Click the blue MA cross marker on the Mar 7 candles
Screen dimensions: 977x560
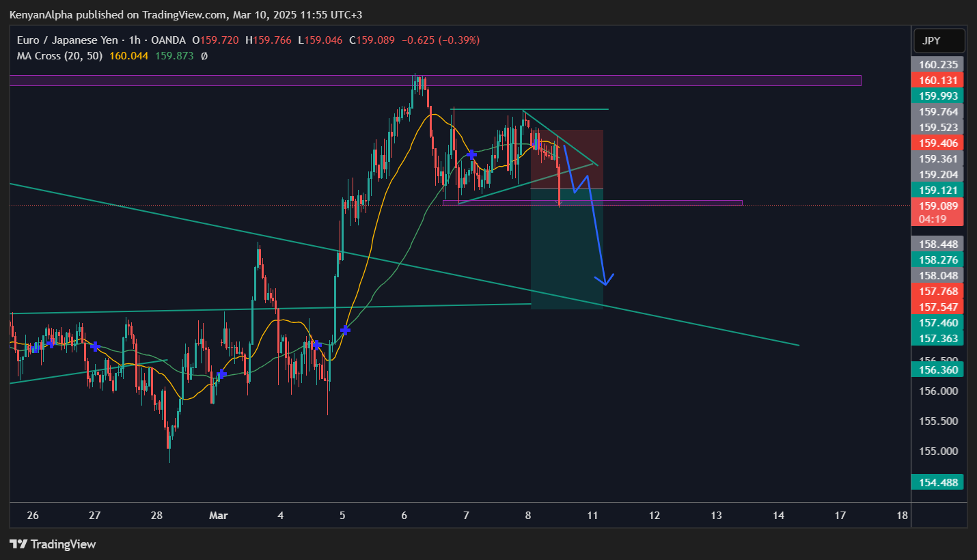point(471,155)
